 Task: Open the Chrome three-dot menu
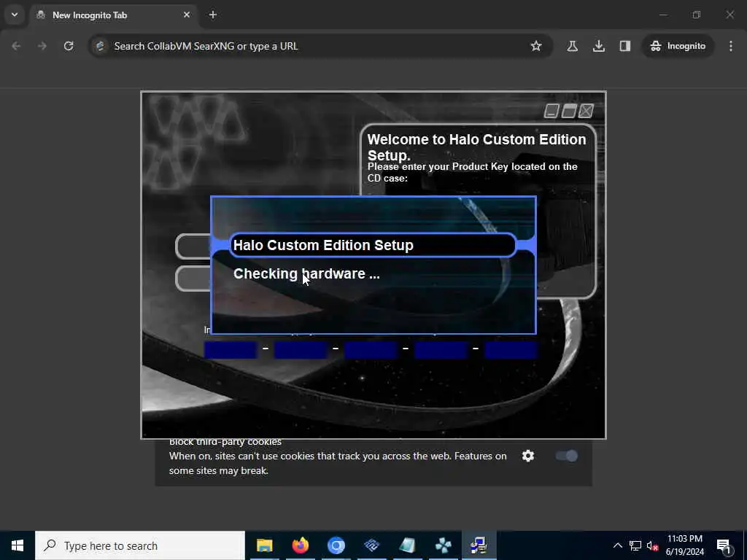point(731,46)
